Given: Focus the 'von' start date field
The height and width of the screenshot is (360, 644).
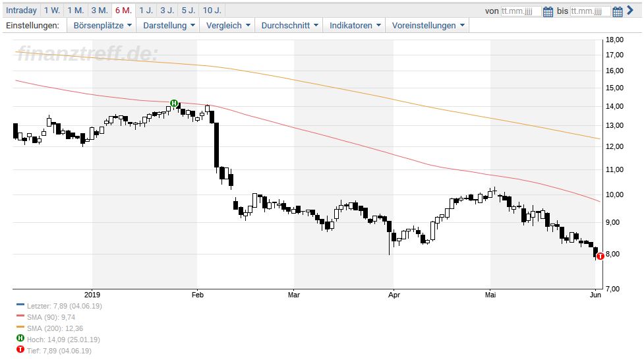Looking at the screenshot, I should [x=521, y=11].
